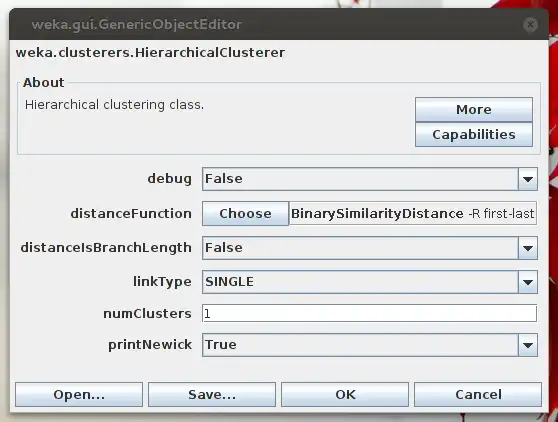Edit BinarySimilarityDistance -R first-last options
This screenshot has width=558, height=422.
tap(413, 213)
